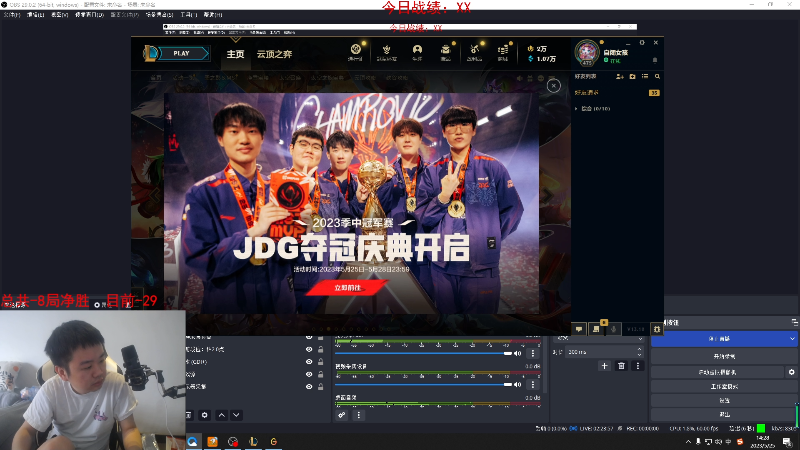Open the profile icon in League top bar
Screen dimensions: 800x450
click(x=417, y=50)
